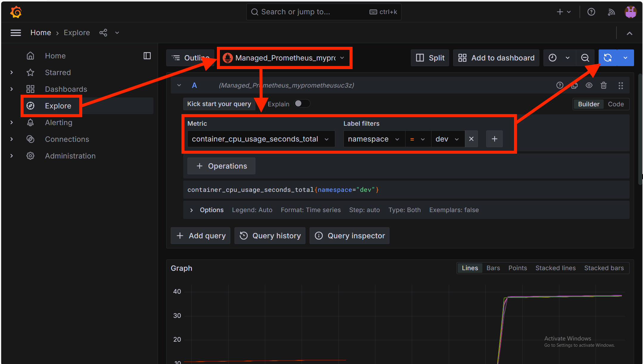Expand the Dashboards sidebar section

point(12,89)
